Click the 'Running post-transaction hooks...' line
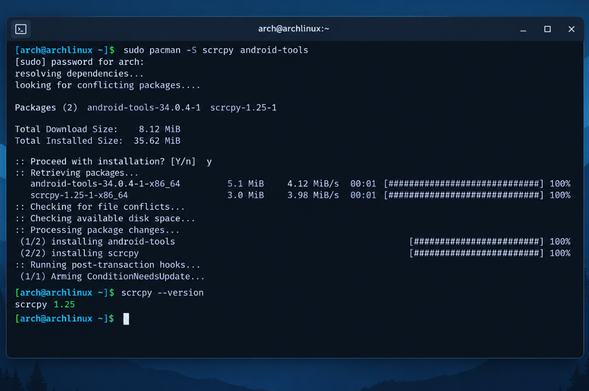 pyautogui.click(x=107, y=265)
